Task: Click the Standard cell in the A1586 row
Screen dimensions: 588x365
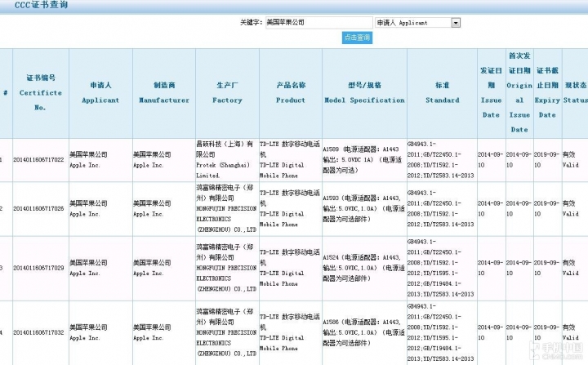Action: 442,332
